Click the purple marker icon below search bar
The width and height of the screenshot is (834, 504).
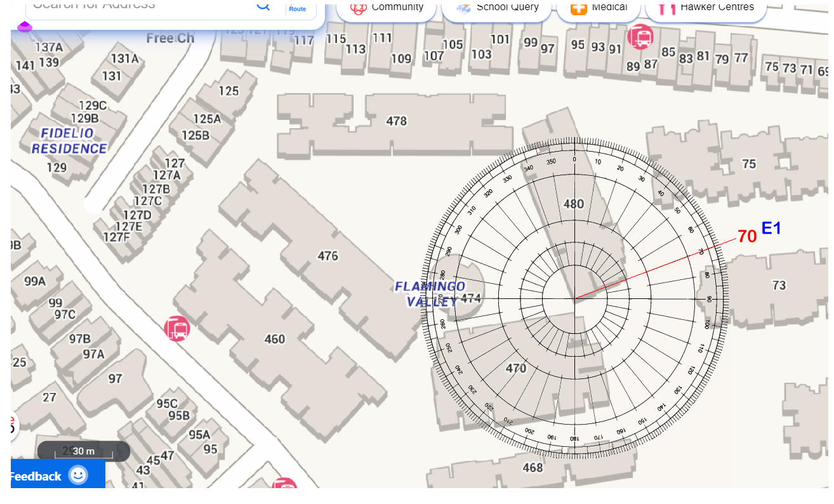[25, 27]
